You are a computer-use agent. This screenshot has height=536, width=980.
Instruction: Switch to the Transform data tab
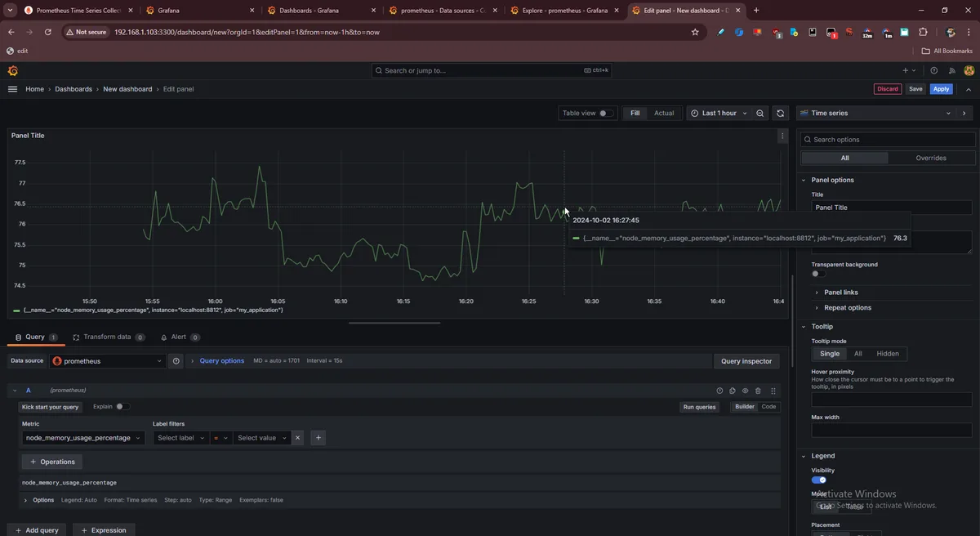(107, 337)
